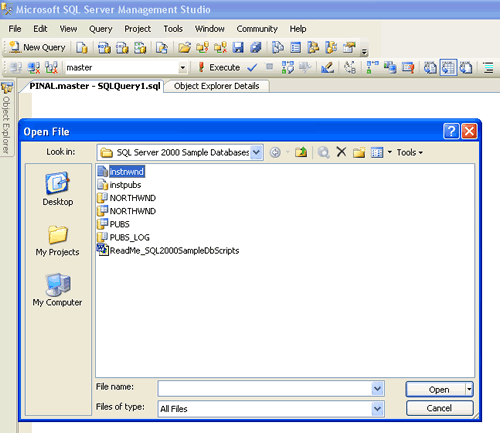Click the Object Explorer toolbar icon

click(x=313, y=48)
